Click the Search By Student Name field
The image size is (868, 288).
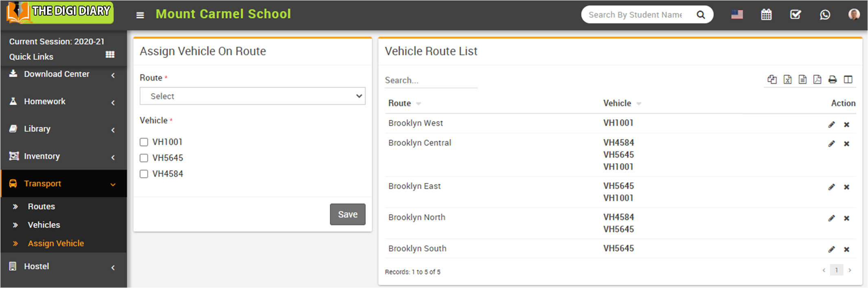(x=636, y=15)
